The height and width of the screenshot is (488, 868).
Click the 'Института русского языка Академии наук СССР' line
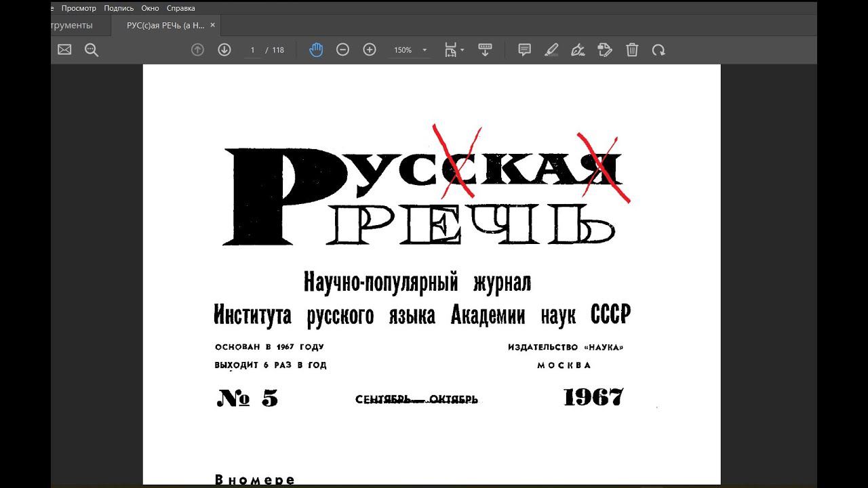point(422,314)
